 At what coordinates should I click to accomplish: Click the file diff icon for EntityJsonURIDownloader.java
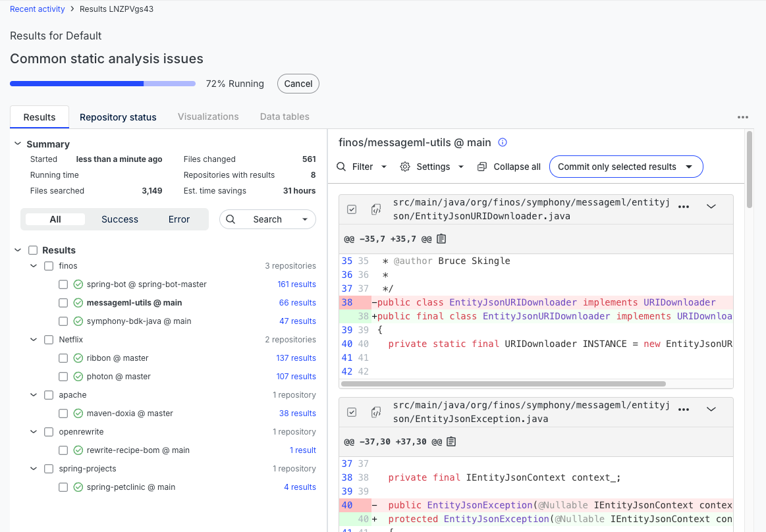[x=375, y=209]
